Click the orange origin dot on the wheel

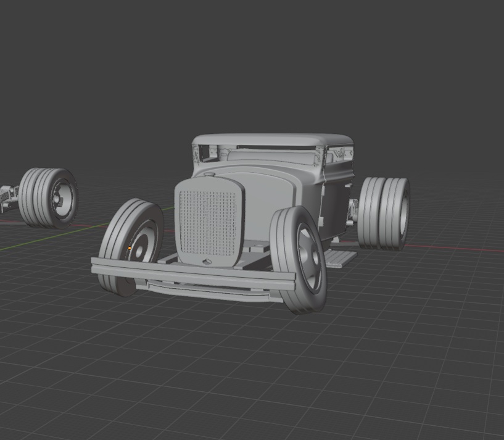point(130,248)
